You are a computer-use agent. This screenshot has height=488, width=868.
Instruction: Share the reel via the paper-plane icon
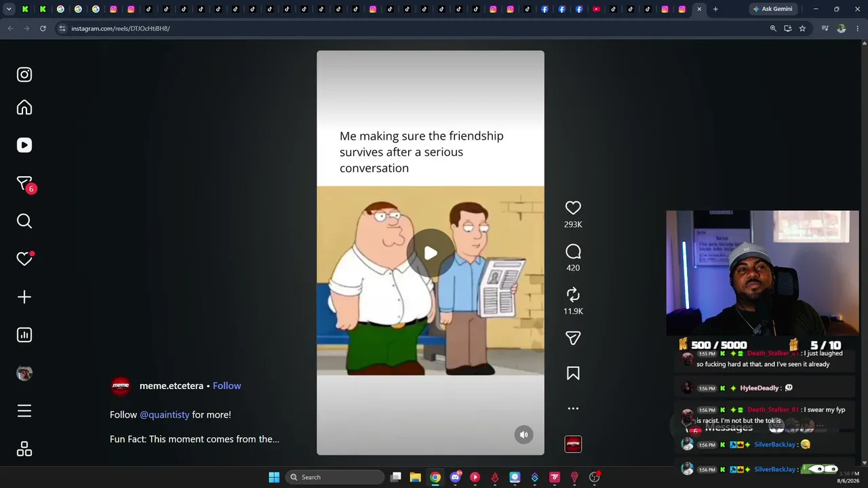pyautogui.click(x=573, y=338)
